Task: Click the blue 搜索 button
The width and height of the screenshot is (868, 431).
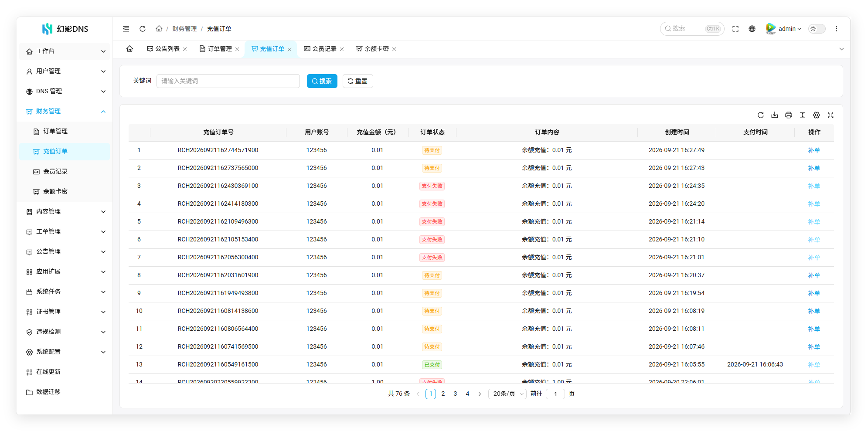Action: pyautogui.click(x=322, y=81)
